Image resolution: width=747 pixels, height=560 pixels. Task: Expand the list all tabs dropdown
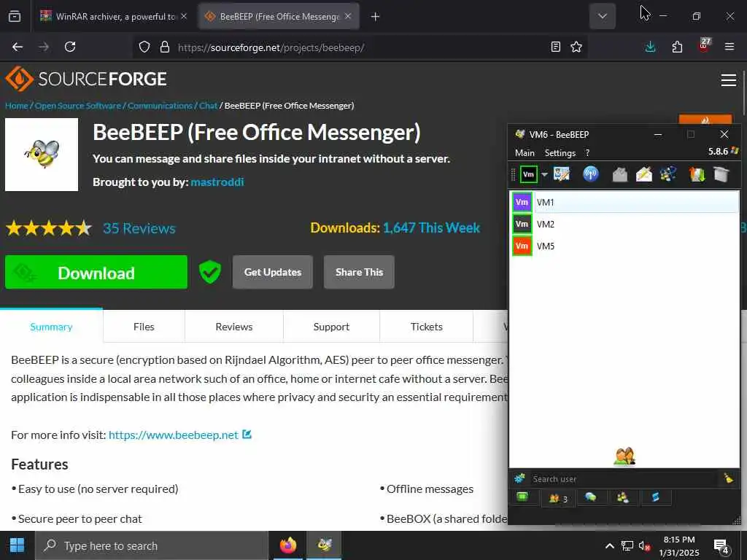point(602,16)
